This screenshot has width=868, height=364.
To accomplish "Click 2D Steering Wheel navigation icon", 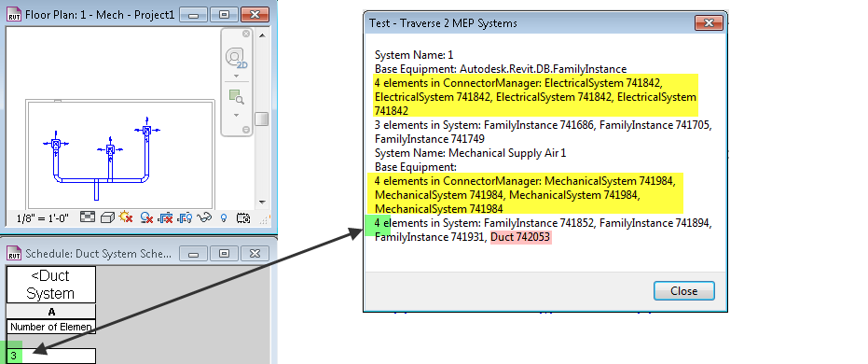I will [x=237, y=58].
